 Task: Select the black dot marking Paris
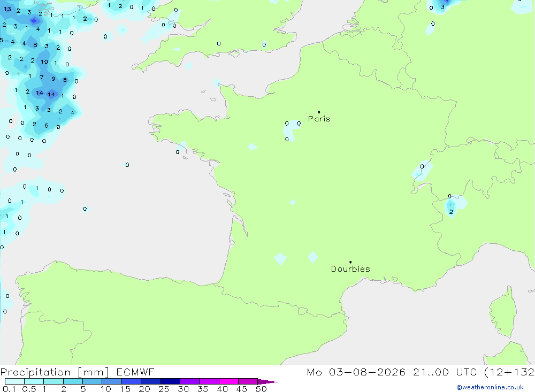click(x=319, y=112)
